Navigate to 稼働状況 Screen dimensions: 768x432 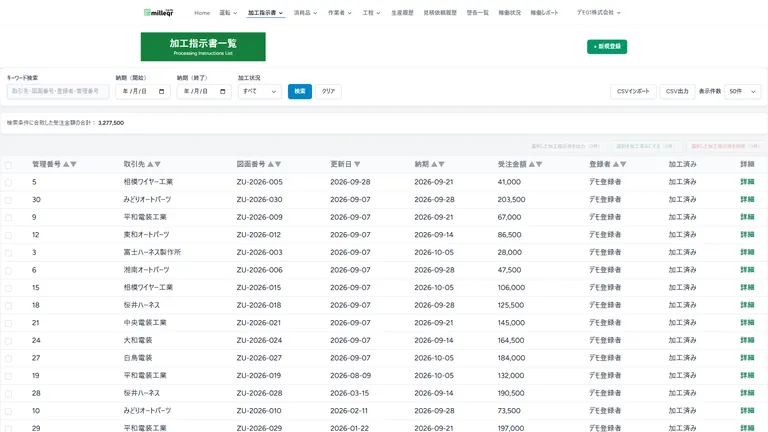coord(509,13)
